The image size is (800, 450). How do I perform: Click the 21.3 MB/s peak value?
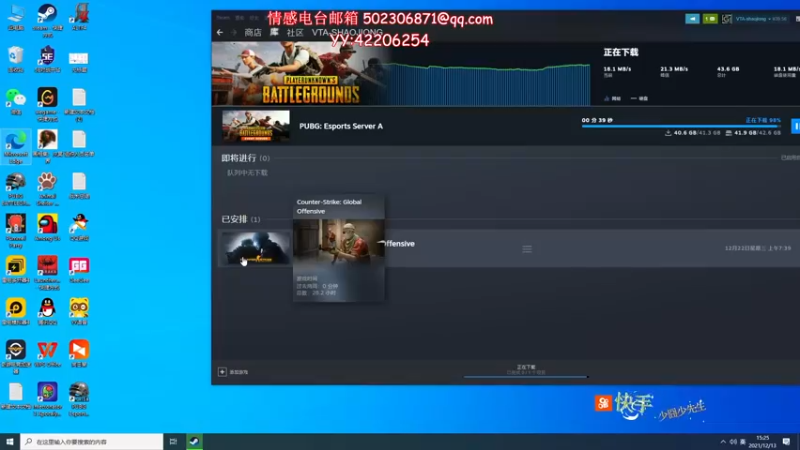[x=674, y=69]
